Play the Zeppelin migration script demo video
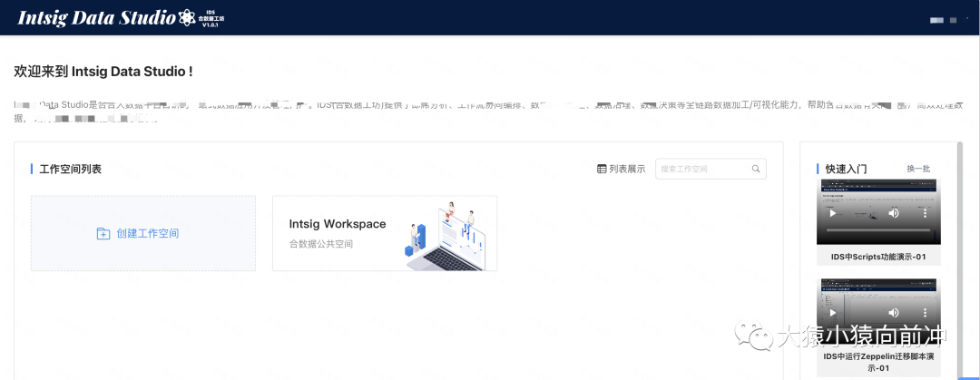980x380 pixels. [x=833, y=313]
